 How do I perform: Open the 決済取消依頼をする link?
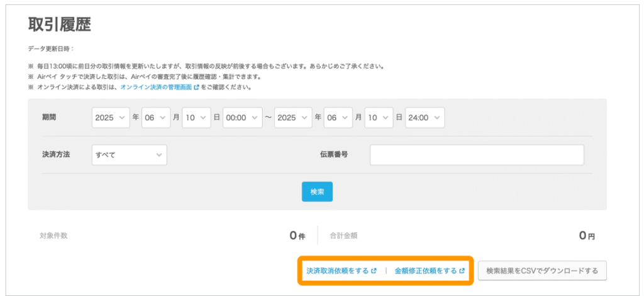point(337,271)
